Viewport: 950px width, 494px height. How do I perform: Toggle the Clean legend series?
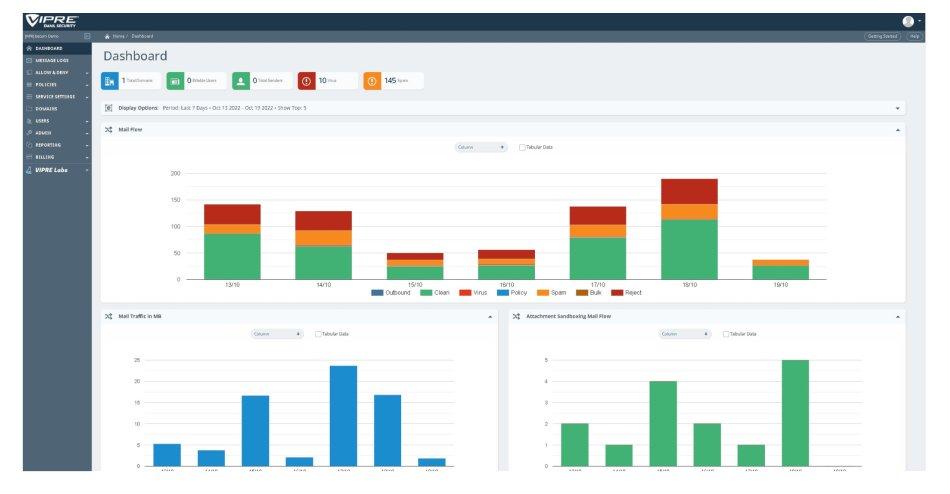[x=435, y=293]
